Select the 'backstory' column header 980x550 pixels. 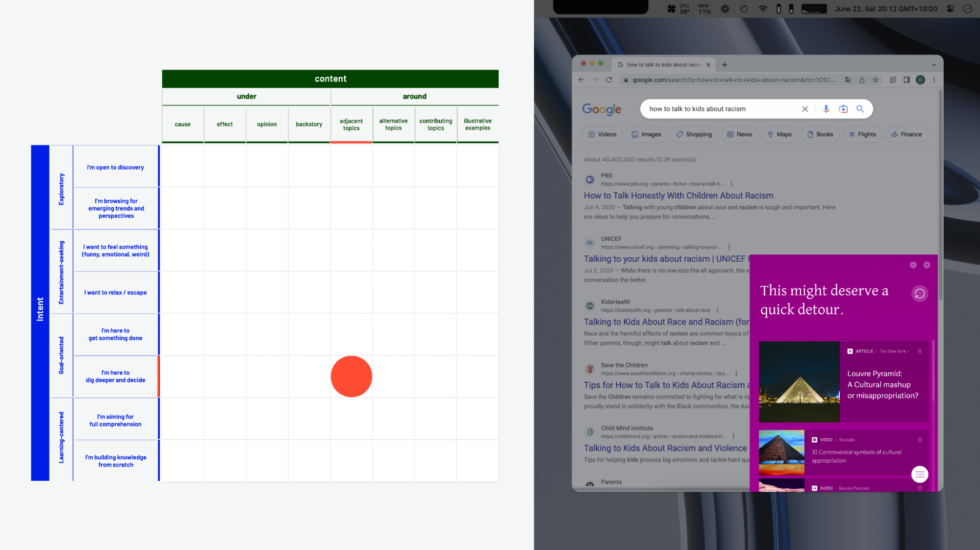point(309,125)
